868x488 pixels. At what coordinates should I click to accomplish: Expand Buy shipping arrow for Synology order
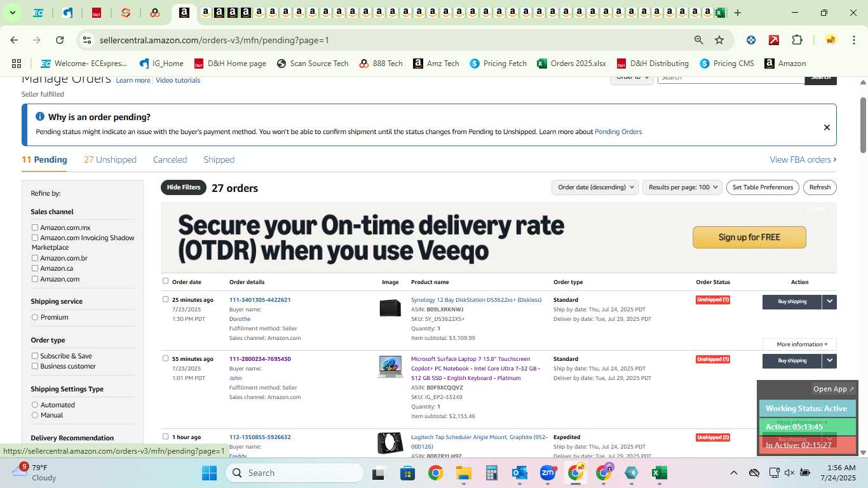(x=829, y=302)
